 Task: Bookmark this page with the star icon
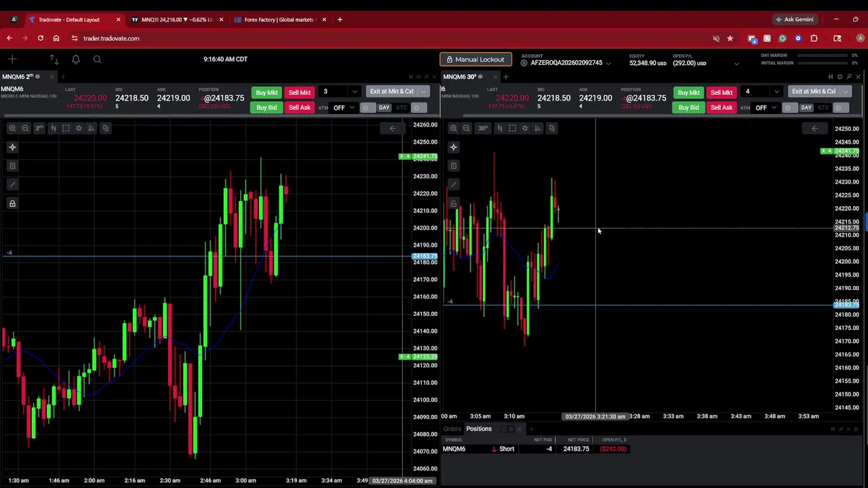pos(730,39)
